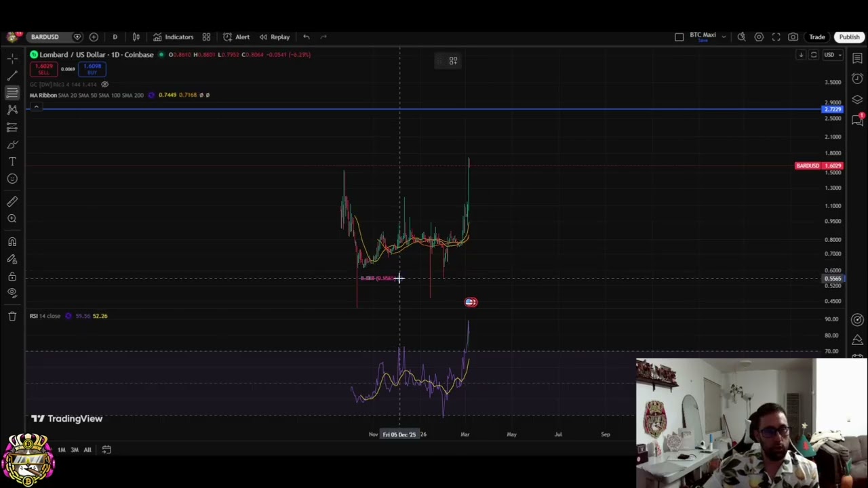Open the BARDUSD symbol search
The image size is (868, 488).
(x=45, y=37)
